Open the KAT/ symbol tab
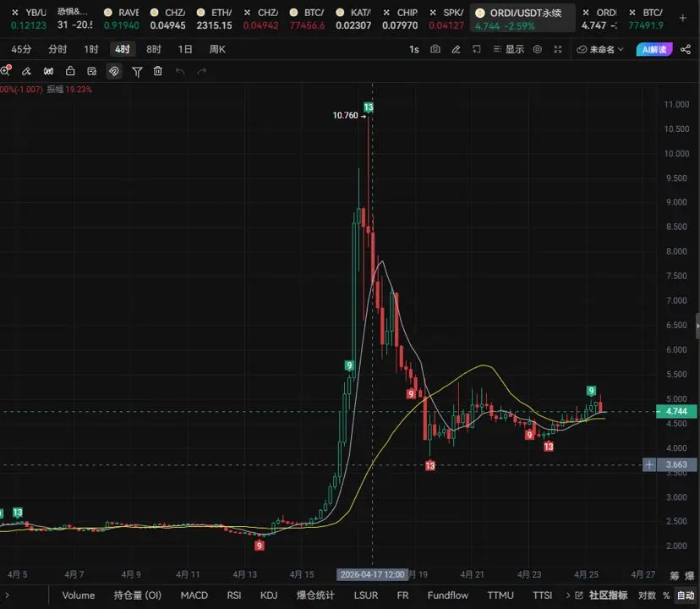The width and height of the screenshot is (700, 609). tap(353, 19)
